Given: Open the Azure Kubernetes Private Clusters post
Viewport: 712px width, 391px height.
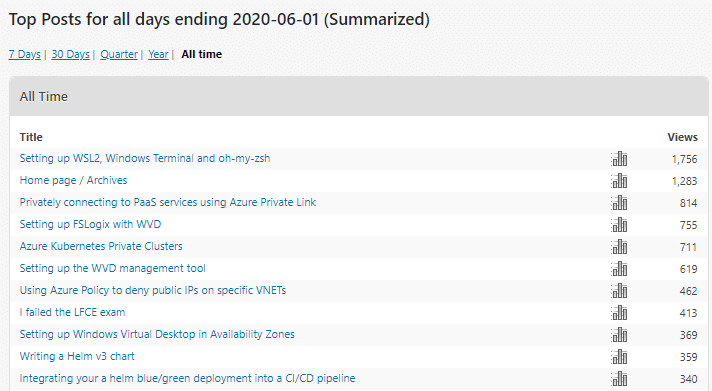Looking at the screenshot, I should (101, 246).
